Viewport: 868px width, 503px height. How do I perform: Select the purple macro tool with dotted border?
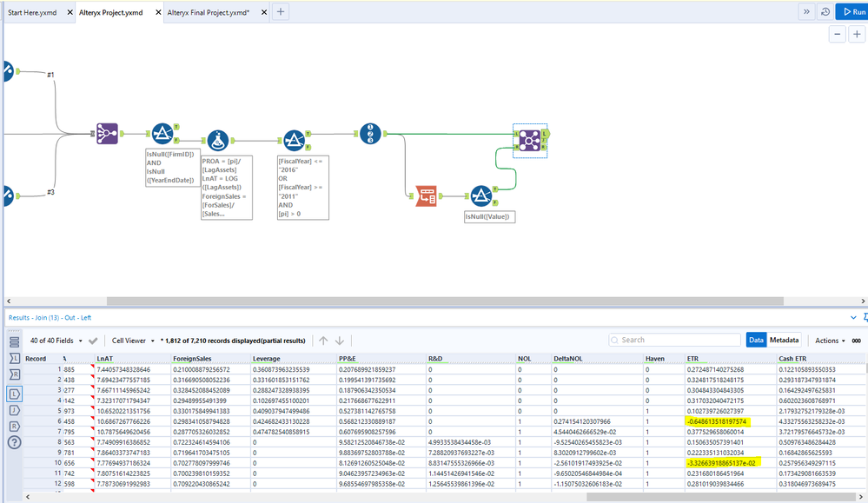(x=530, y=138)
